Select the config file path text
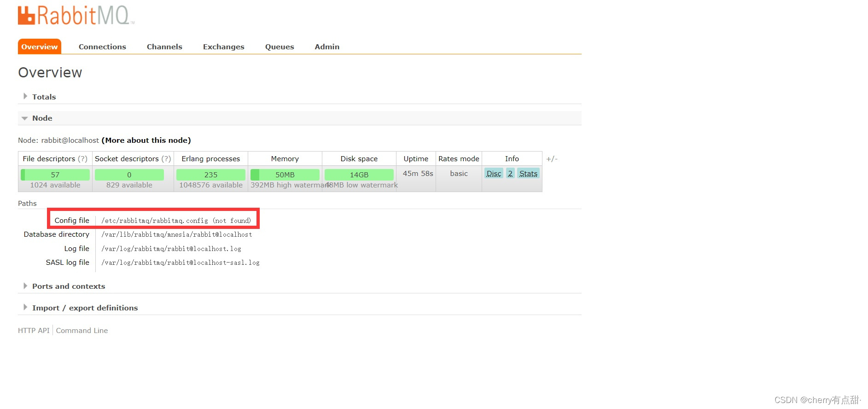The height and width of the screenshot is (409, 868). pos(176,221)
